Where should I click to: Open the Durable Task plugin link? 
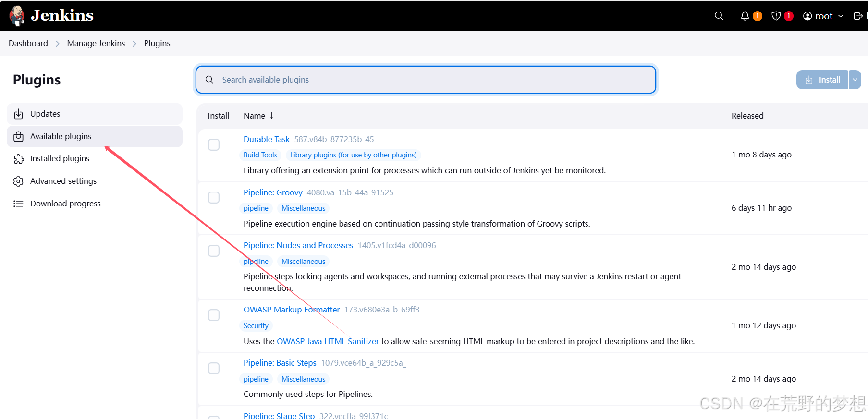click(267, 139)
